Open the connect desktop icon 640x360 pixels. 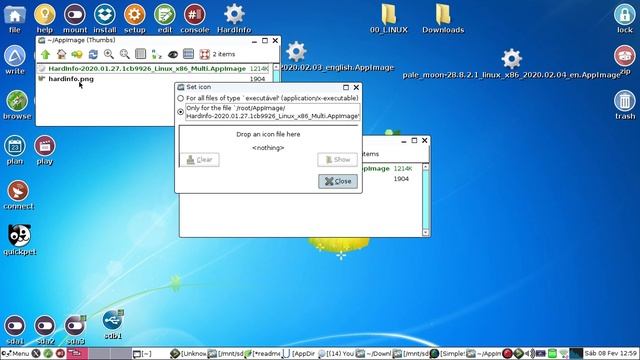(x=18, y=195)
